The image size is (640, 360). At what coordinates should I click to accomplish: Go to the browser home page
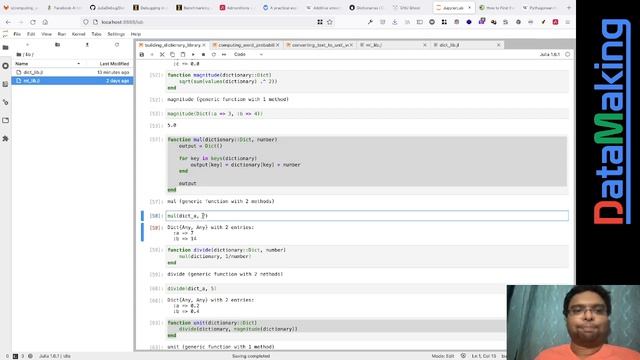(x=45, y=22)
